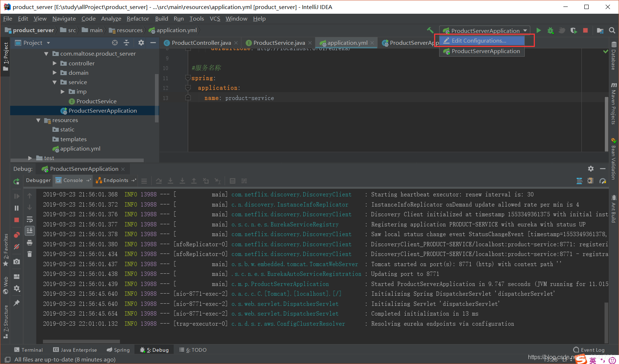Click the locate (scroll from source) crosshair icon in Project panel
619x364 pixels.
pos(115,43)
